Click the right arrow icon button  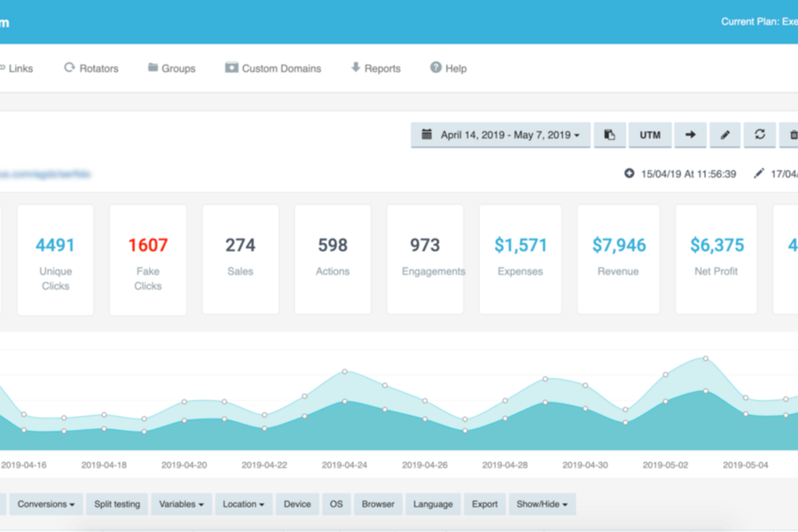690,135
